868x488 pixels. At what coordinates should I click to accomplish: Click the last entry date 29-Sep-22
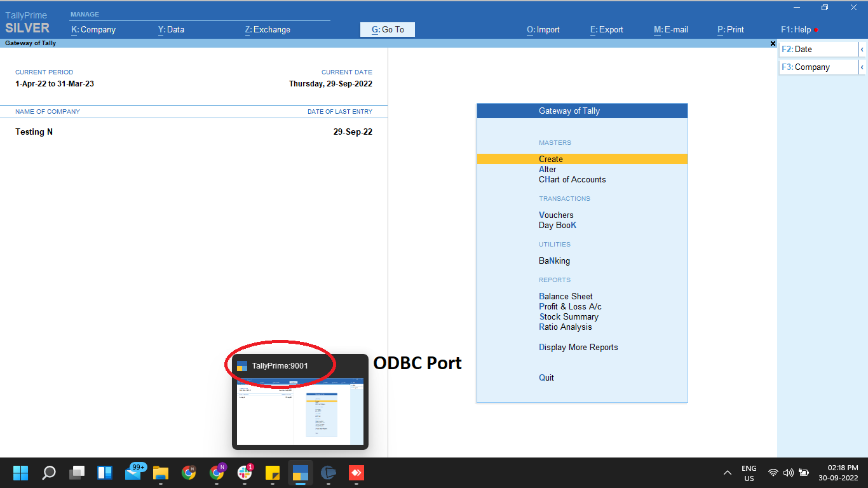pos(353,132)
